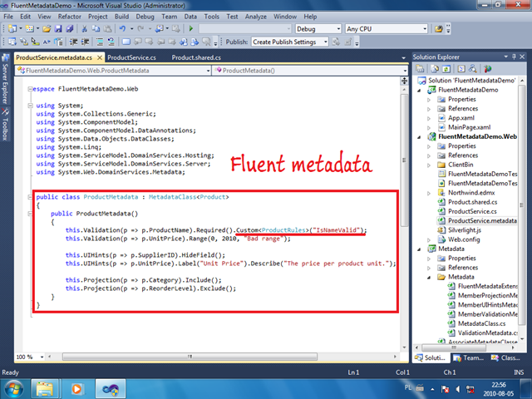Open Windows Media Player taskbar icon
The image size is (532, 399).
(77, 389)
